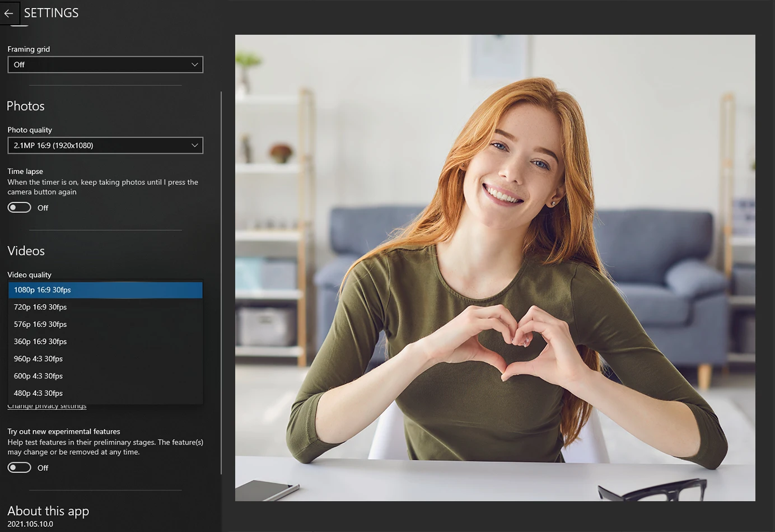Select 960p 4:3 30fps video quality
This screenshot has width=775, height=532.
pos(105,359)
